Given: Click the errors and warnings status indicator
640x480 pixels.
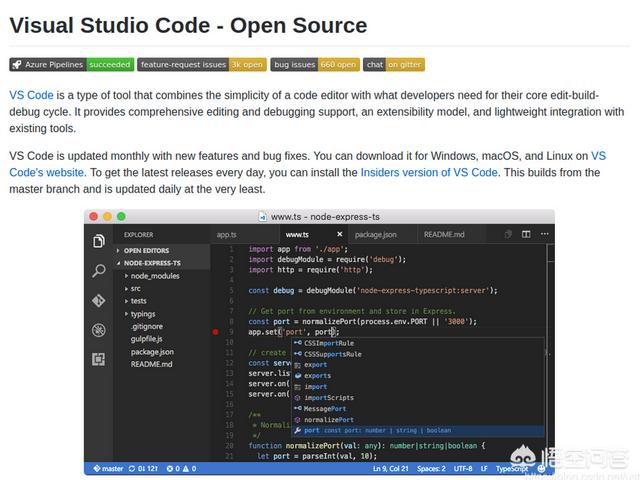Looking at the screenshot, I should point(181,468).
